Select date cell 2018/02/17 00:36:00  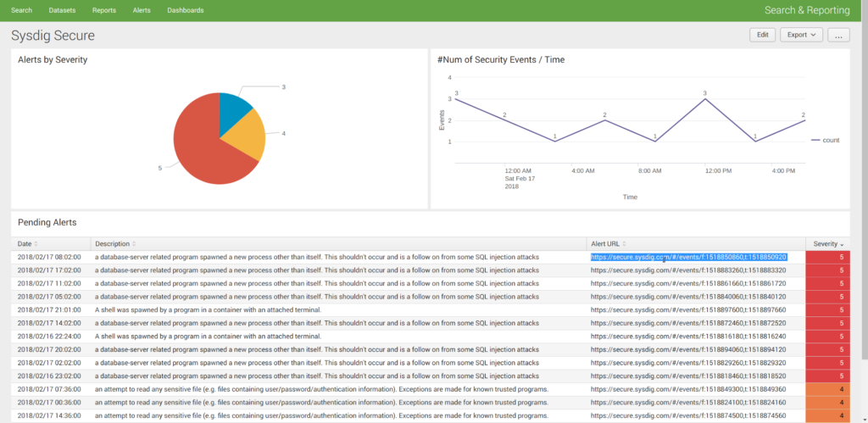pyautogui.click(x=48, y=403)
